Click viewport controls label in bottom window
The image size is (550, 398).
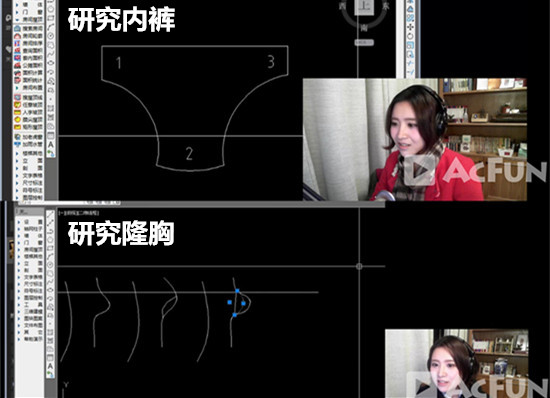(79, 213)
